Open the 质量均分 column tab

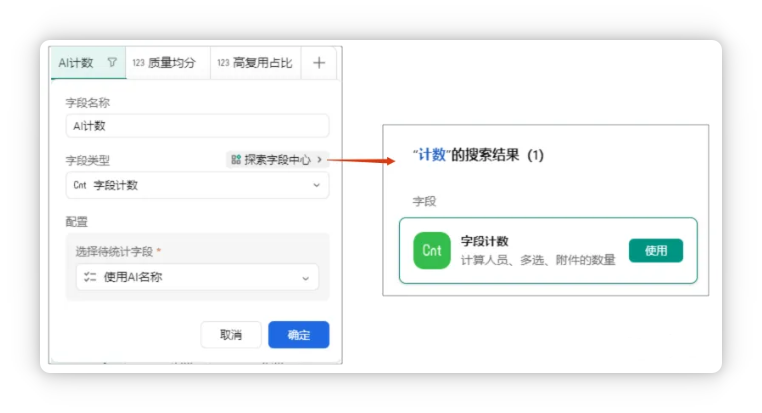pos(168,63)
